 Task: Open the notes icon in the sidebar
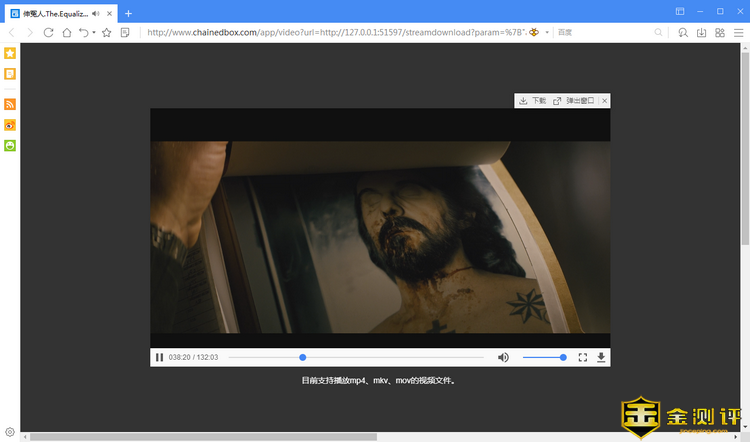[x=10, y=74]
